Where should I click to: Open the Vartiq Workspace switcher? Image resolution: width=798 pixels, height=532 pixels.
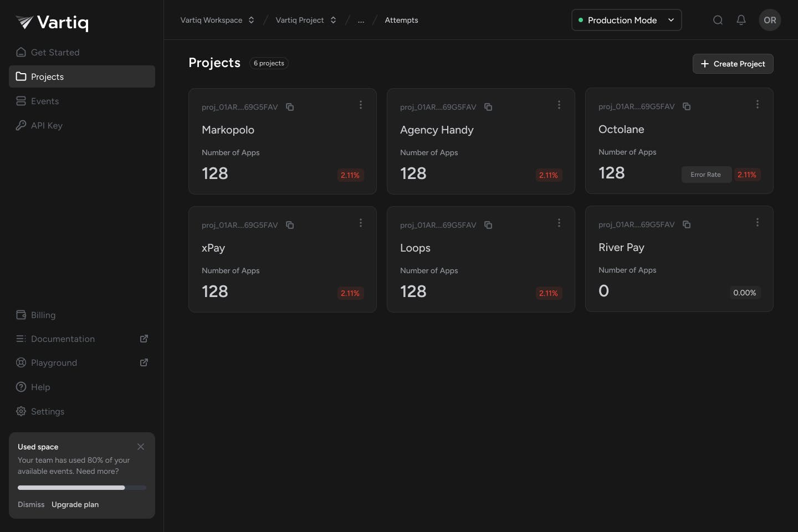217,20
